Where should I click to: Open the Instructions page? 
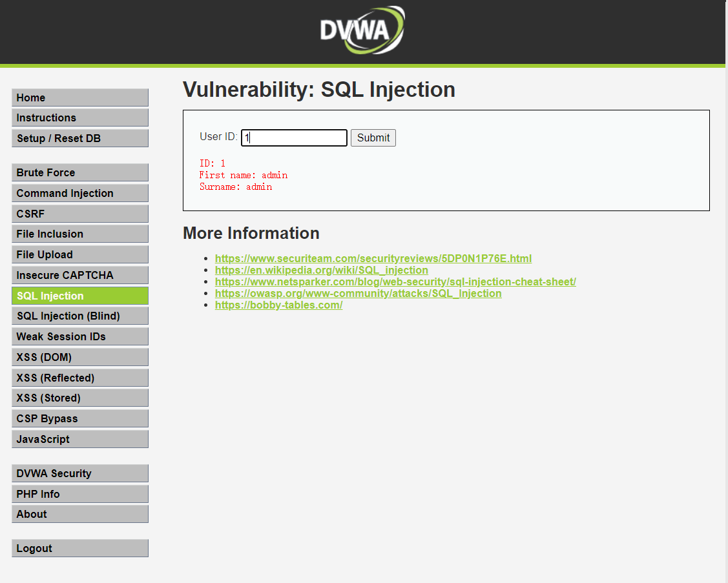pyautogui.click(x=79, y=118)
